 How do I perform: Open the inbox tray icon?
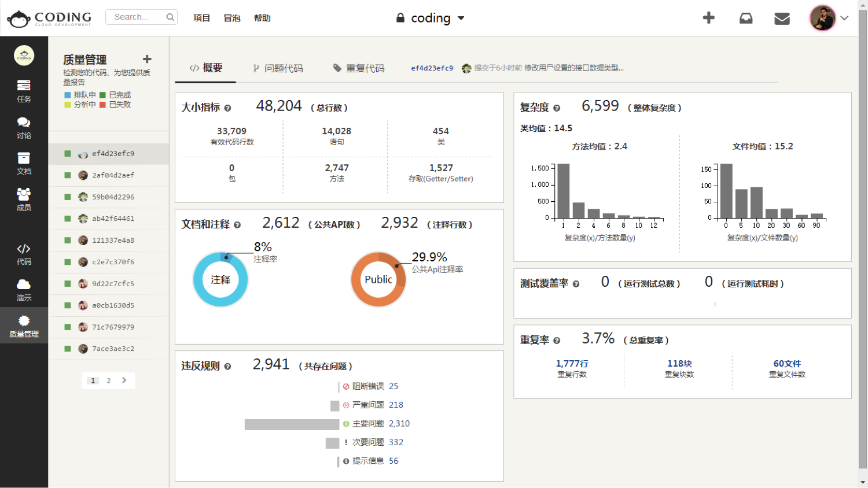click(x=746, y=19)
